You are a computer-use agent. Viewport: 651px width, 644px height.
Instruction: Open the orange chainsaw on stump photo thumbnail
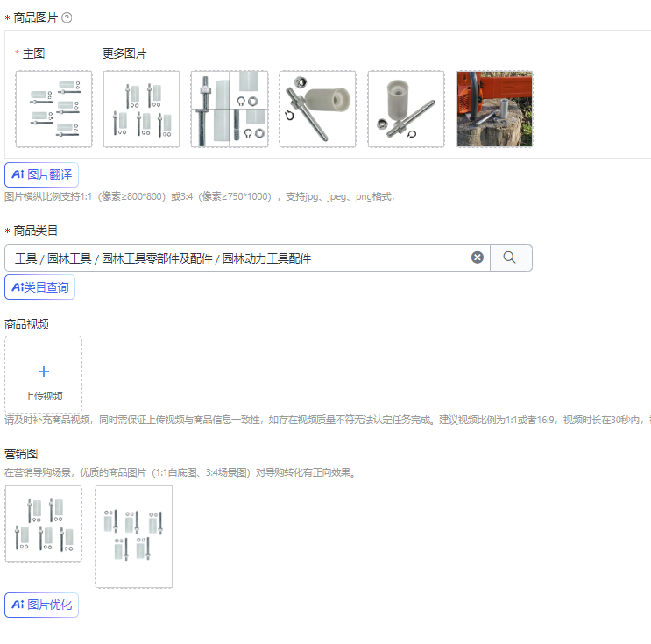[x=494, y=110]
